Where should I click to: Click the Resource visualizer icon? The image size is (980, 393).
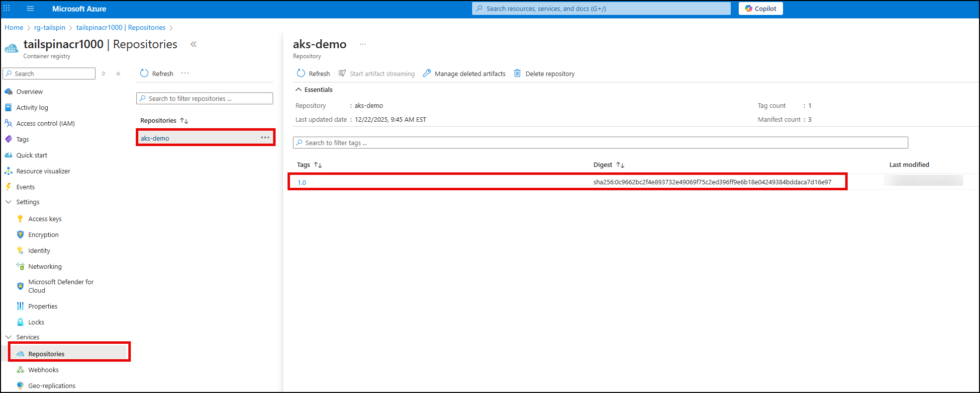[8, 171]
